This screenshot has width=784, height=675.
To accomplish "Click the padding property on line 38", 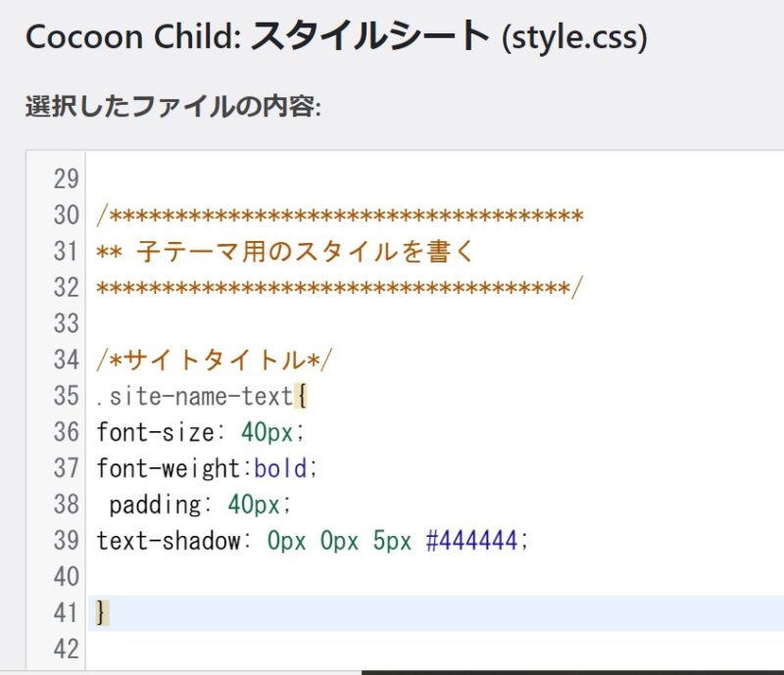I will [x=156, y=505].
